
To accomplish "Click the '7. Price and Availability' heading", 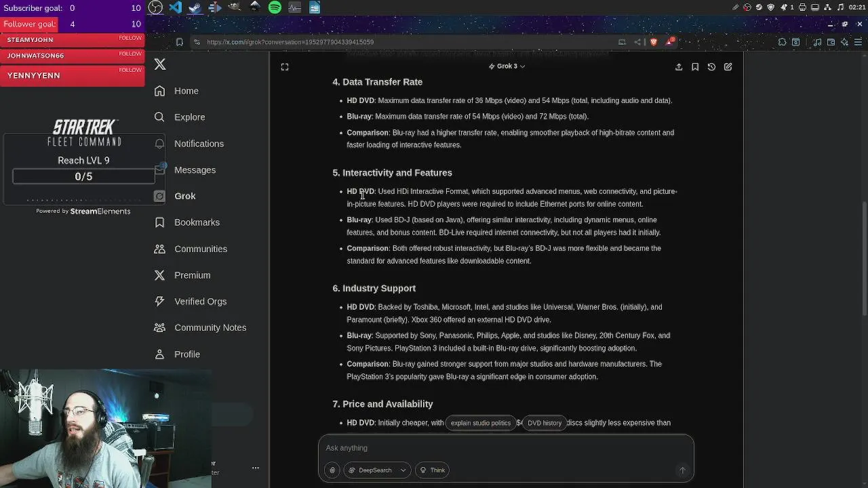I will [382, 404].
